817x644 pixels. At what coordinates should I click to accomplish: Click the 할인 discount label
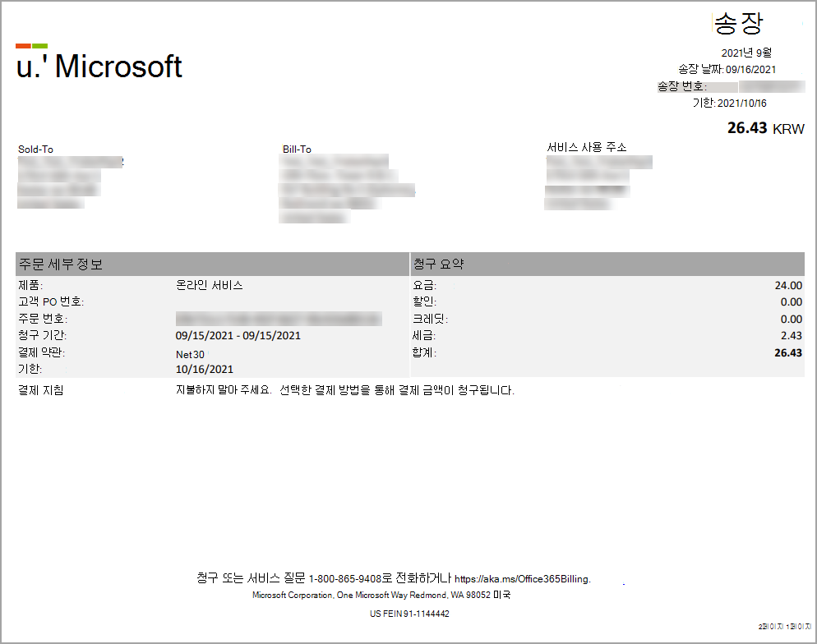tap(425, 302)
